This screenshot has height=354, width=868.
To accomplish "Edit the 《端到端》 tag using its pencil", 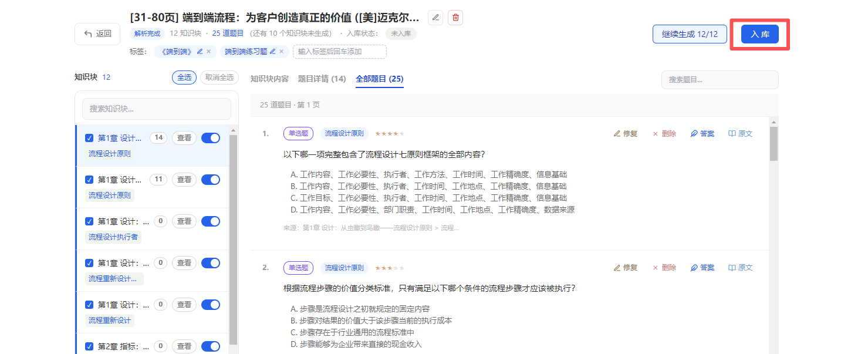I will 200,52.
